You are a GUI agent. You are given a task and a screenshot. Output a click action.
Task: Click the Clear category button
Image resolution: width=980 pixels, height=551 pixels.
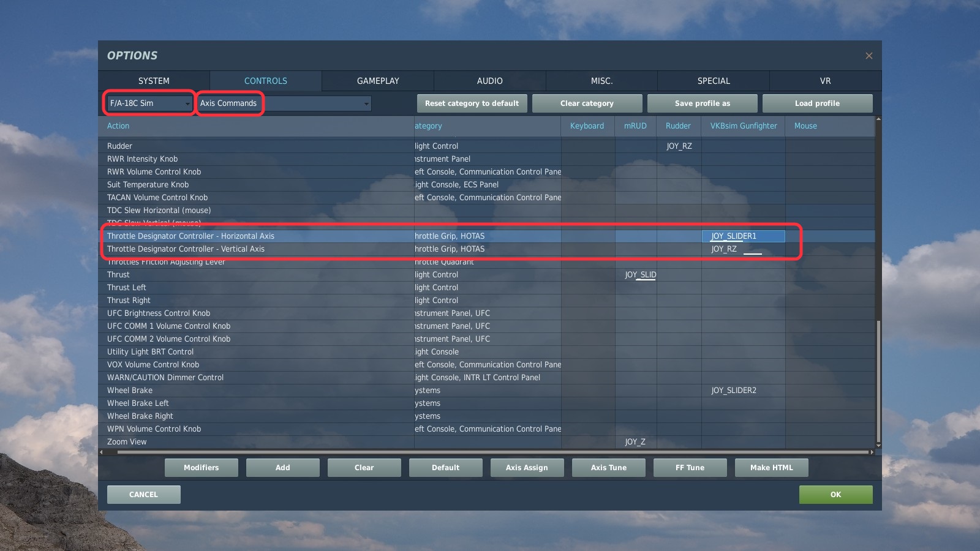pos(587,103)
